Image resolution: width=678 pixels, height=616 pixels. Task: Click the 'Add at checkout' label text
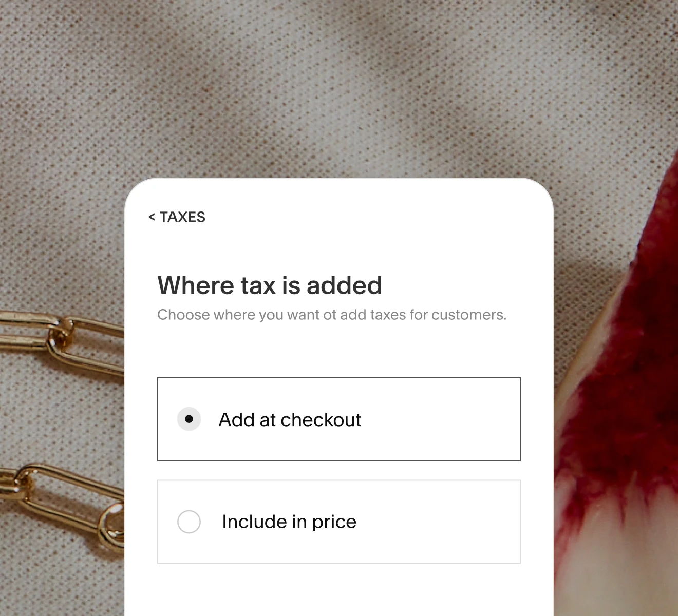290,420
